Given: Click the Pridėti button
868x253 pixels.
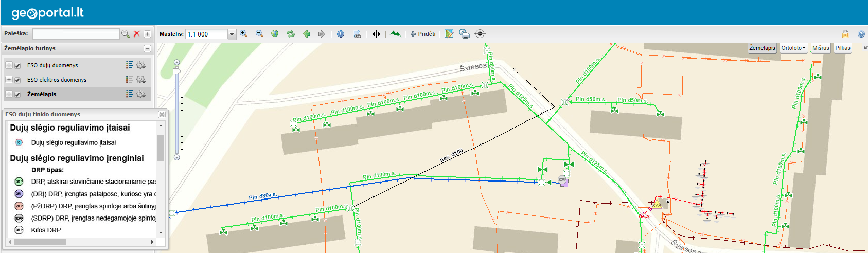Looking at the screenshot, I should point(423,34).
